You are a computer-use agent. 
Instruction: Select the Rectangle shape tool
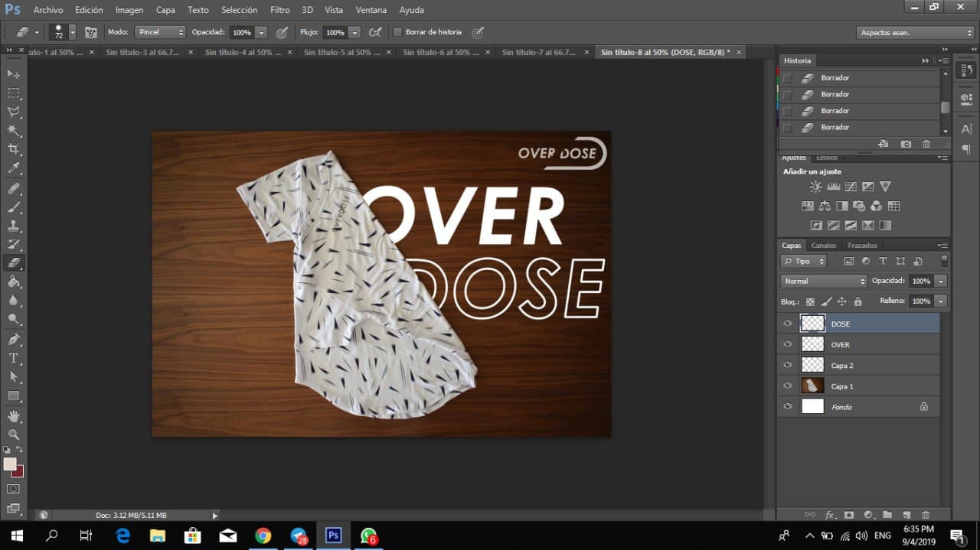[x=14, y=395]
